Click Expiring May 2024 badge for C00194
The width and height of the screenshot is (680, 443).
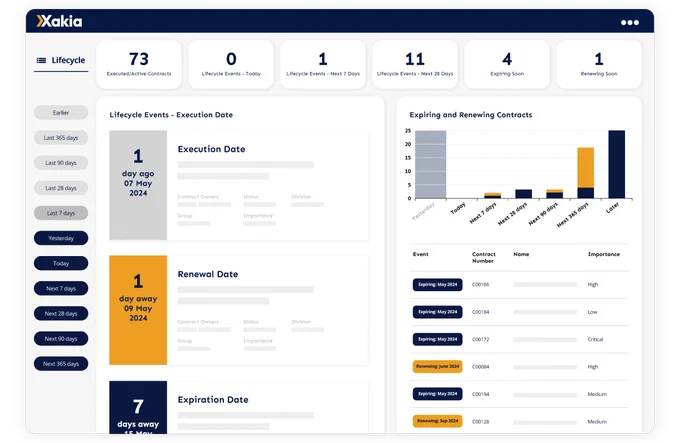[x=437, y=394]
